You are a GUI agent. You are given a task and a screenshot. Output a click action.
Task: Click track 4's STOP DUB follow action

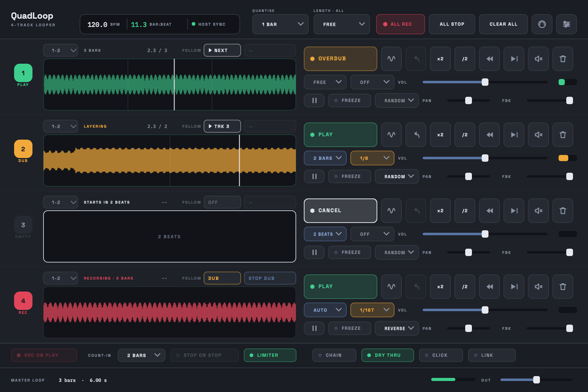tap(270, 278)
